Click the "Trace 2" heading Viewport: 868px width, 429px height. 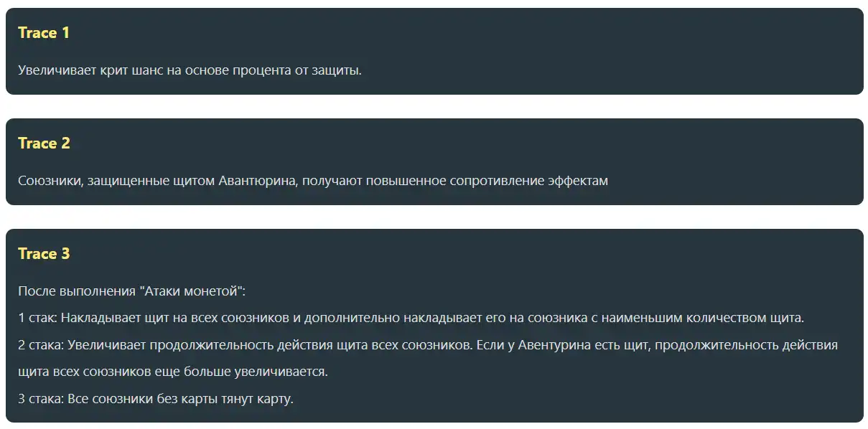(44, 143)
